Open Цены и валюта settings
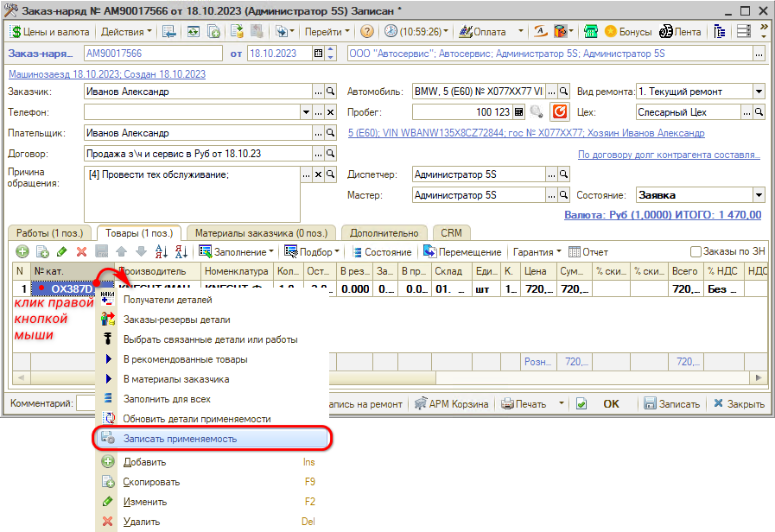Screen dimensions: 775x532 click(x=49, y=32)
